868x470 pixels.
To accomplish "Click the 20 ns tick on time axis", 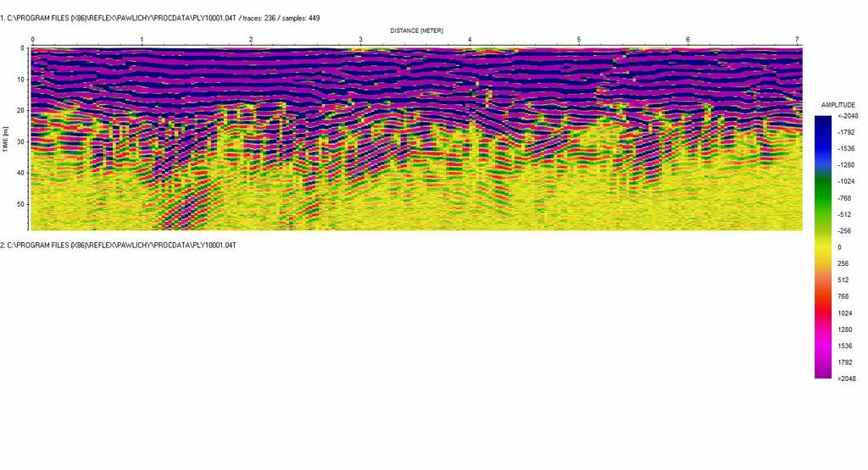I will (x=21, y=110).
